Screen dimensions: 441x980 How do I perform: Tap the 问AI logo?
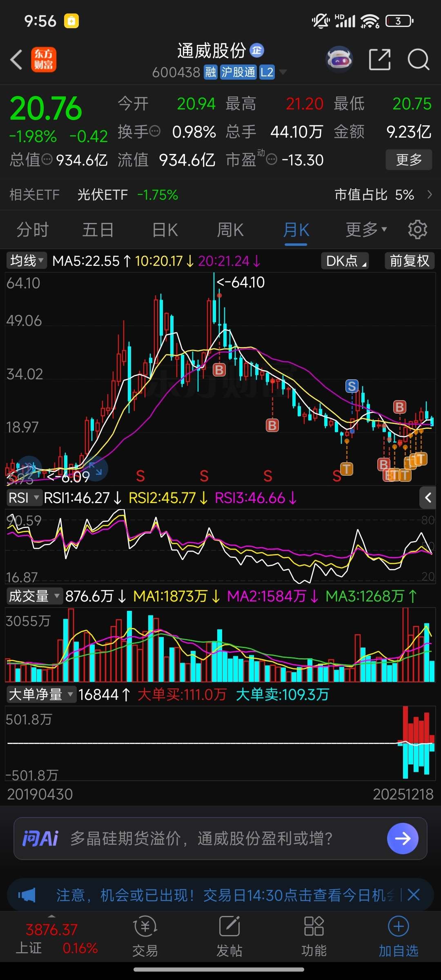[x=40, y=839]
